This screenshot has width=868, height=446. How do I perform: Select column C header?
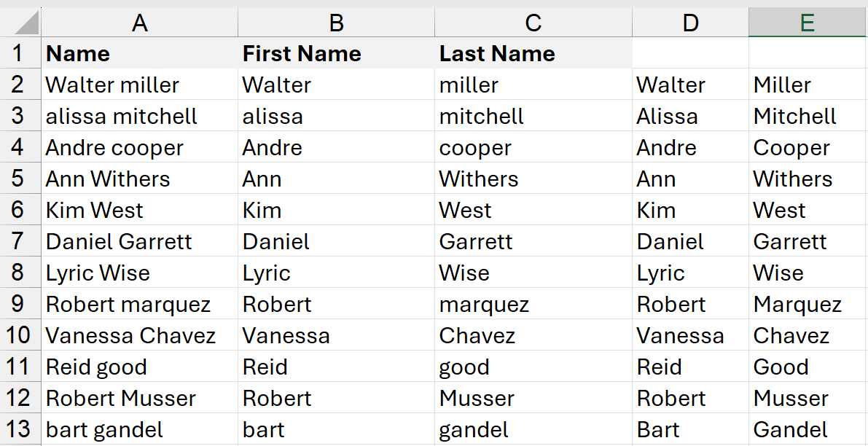tap(533, 23)
